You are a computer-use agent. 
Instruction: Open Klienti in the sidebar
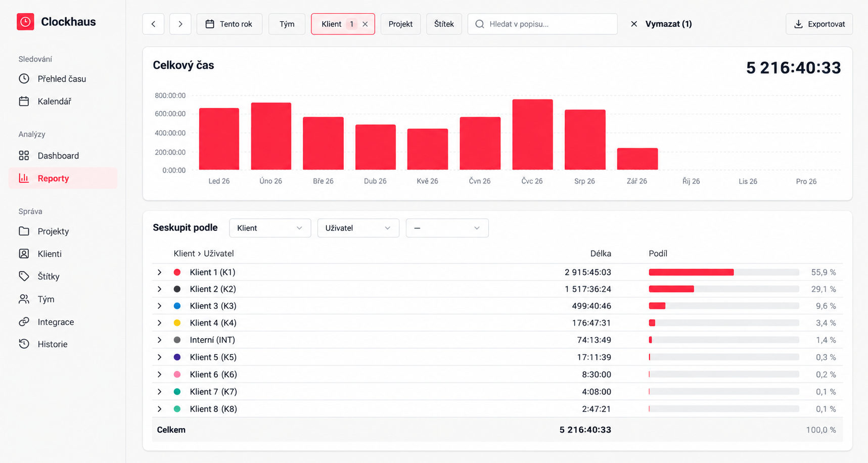coord(63,254)
